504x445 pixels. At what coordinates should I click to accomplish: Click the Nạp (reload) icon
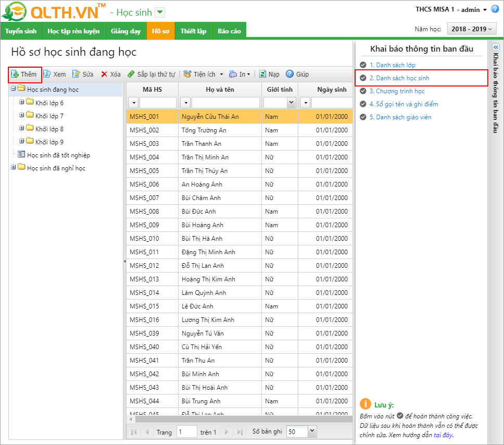pos(263,75)
